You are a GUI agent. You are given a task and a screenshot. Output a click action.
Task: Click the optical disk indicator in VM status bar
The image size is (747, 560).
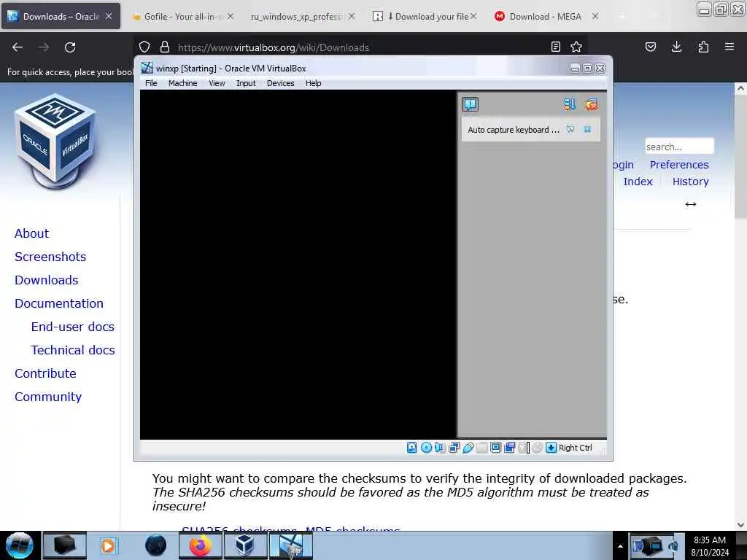[426, 448]
